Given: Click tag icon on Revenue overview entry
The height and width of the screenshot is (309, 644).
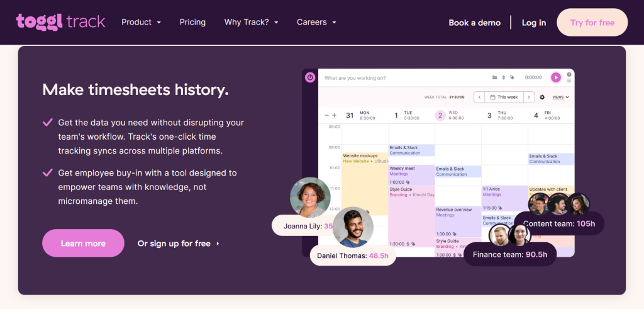Looking at the screenshot, I should [x=454, y=234].
